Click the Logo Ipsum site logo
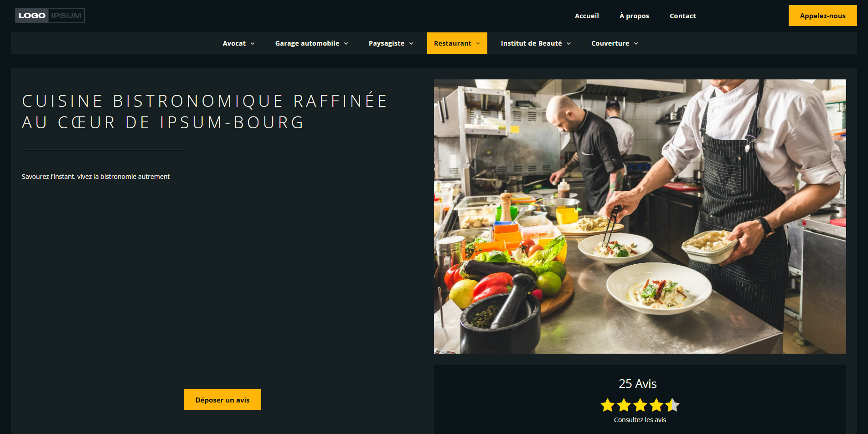This screenshot has width=868, height=434. 50,16
